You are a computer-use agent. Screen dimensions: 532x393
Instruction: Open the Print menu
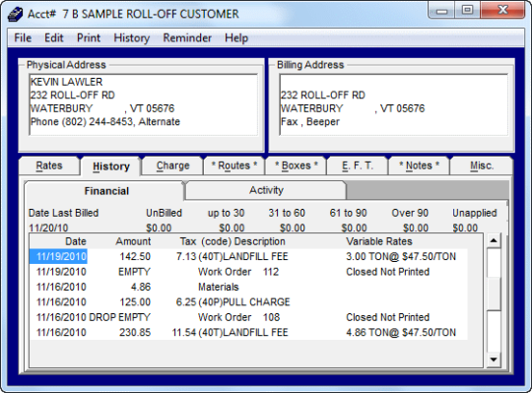[89, 37]
